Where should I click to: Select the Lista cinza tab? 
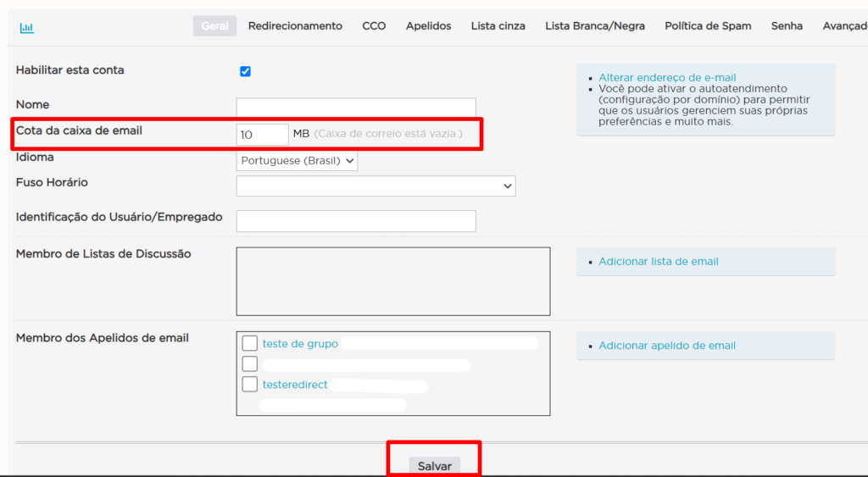(498, 26)
